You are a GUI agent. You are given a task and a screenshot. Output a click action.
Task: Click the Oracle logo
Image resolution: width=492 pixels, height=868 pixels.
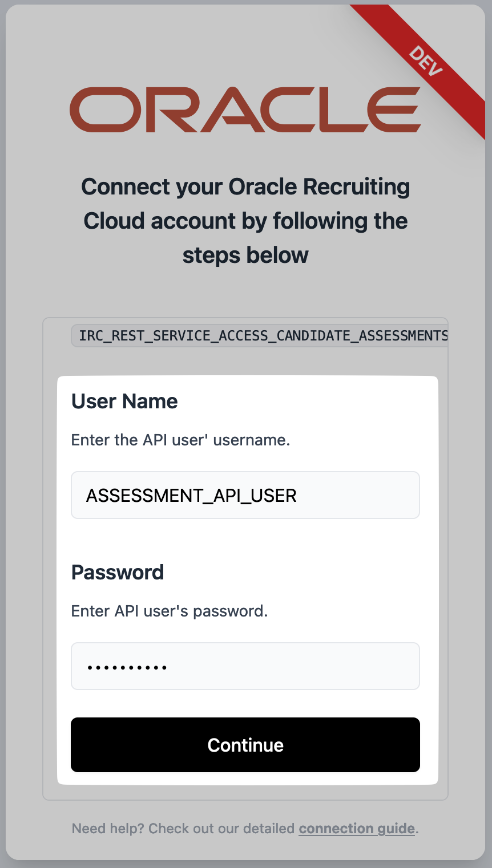[245, 109]
